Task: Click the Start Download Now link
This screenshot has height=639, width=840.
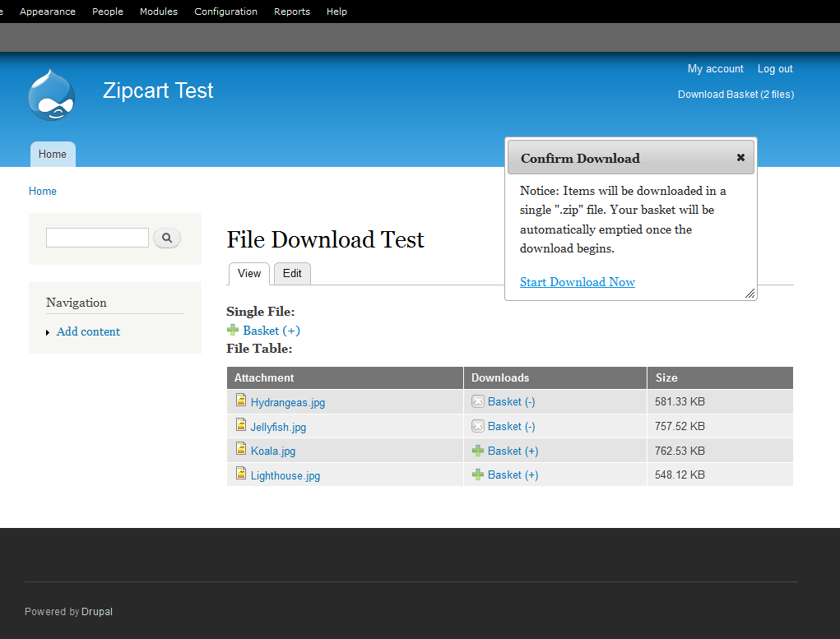Action: coord(578,282)
